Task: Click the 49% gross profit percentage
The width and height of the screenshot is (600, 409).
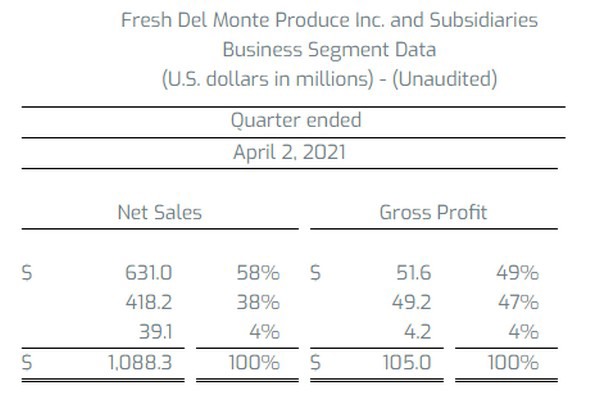Action: pos(517,272)
